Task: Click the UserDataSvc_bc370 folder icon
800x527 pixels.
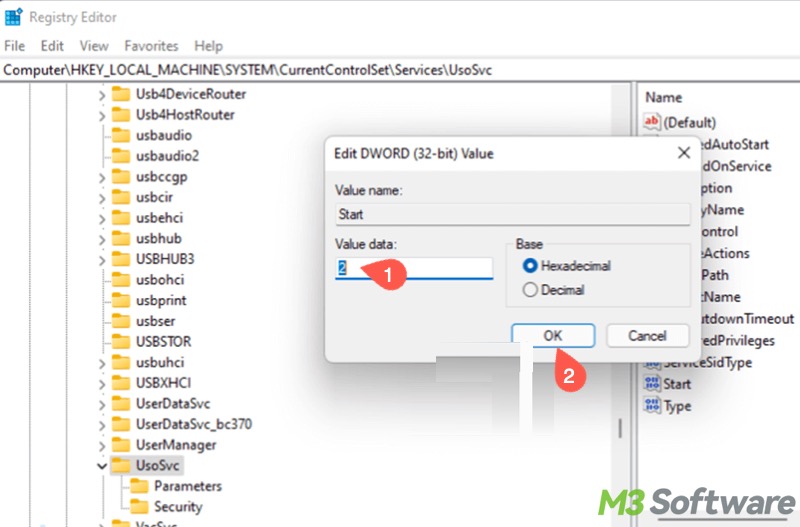Action: [121, 424]
